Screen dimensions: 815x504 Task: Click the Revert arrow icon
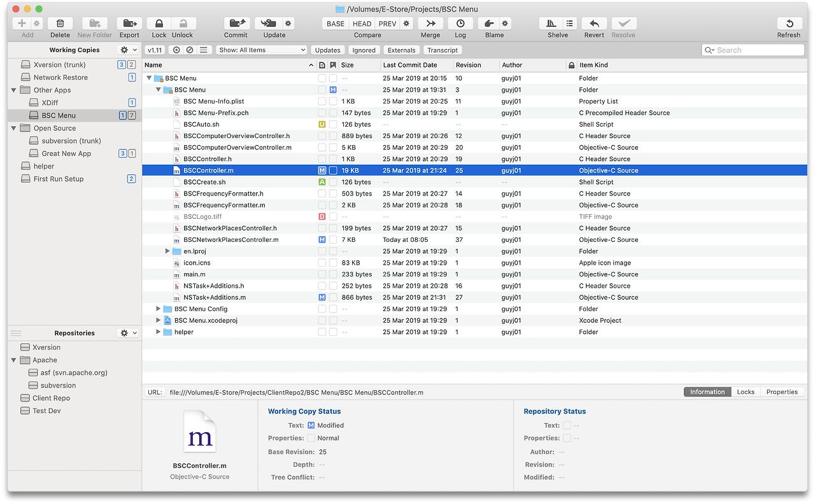pyautogui.click(x=594, y=24)
